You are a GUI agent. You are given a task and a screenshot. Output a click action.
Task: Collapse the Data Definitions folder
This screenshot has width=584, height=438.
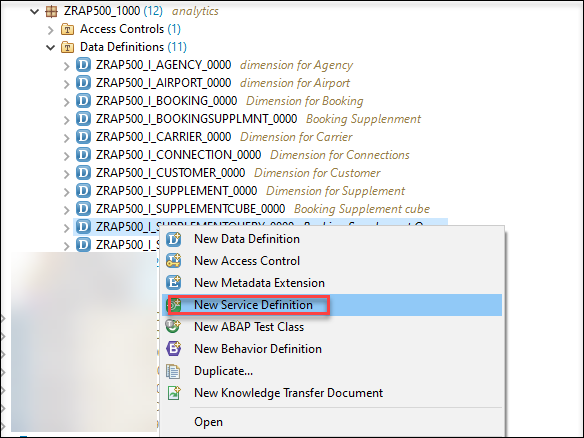pos(51,47)
